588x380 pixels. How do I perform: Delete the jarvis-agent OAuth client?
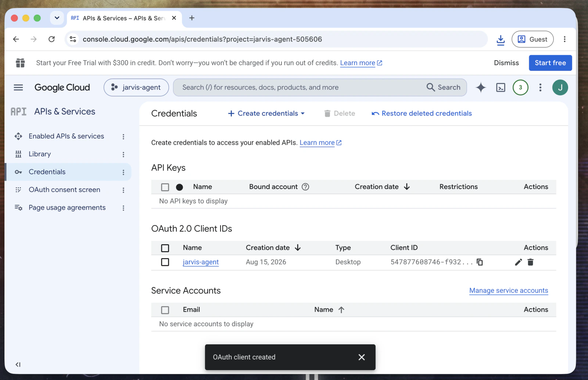(x=530, y=262)
